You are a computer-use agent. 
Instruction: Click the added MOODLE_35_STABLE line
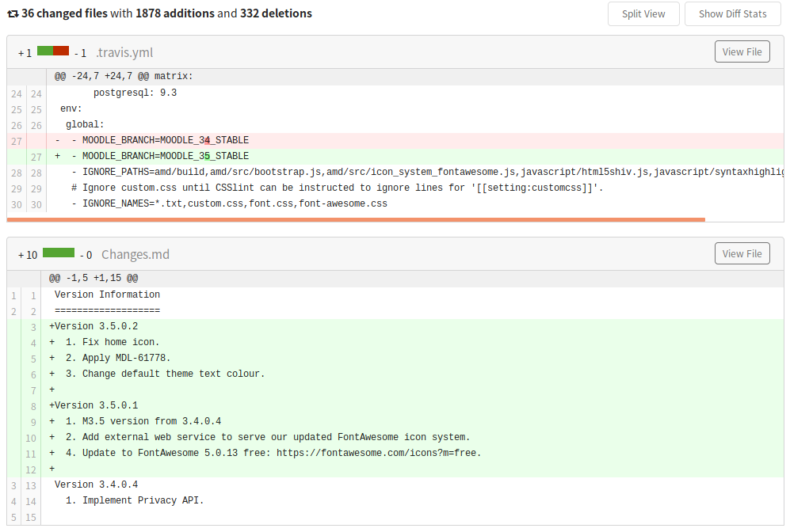click(x=415, y=157)
